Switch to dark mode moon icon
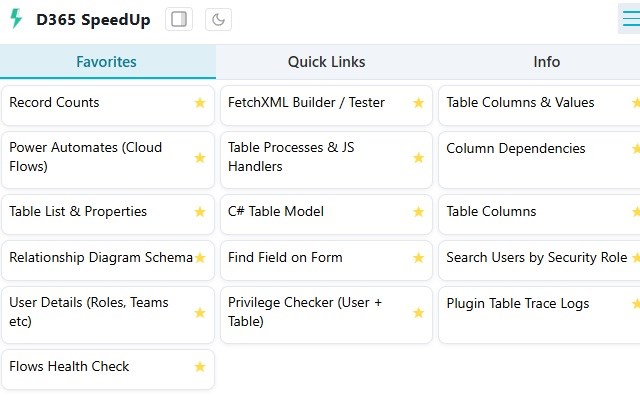The height and width of the screenshot is (400, 640). pyautogui.click(x=218, y=19)
